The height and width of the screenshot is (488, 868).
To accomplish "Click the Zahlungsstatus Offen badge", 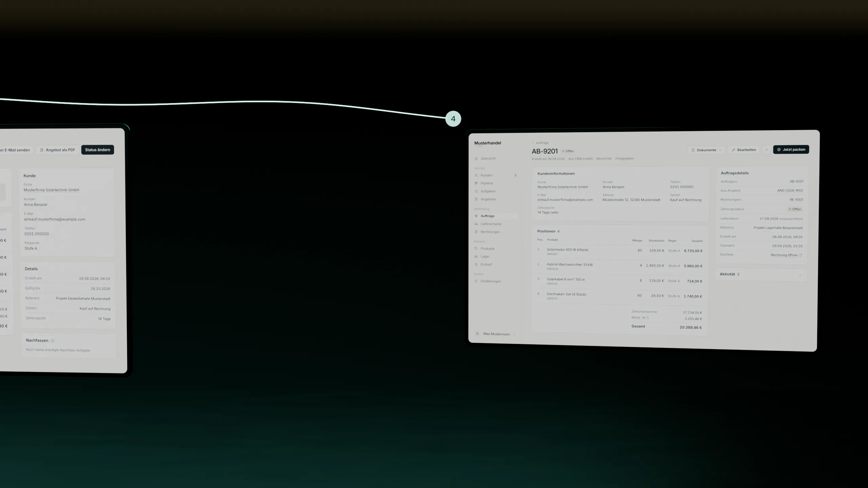I will coord(795,209).
